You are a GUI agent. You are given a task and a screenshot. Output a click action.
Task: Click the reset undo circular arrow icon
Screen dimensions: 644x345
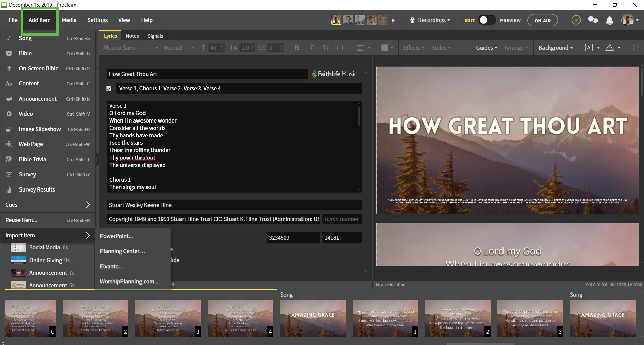635,48
